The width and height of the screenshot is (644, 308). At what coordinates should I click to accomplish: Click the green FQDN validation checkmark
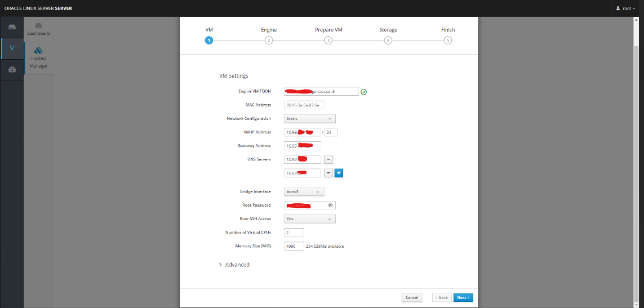(363, 92)
